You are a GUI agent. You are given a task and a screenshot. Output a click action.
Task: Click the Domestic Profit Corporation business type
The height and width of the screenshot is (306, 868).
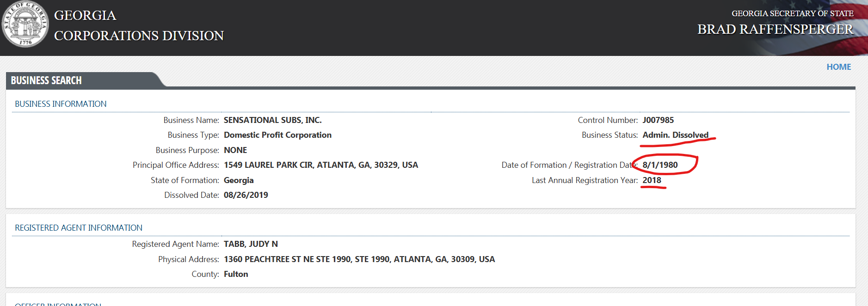(x=277, y=135)
